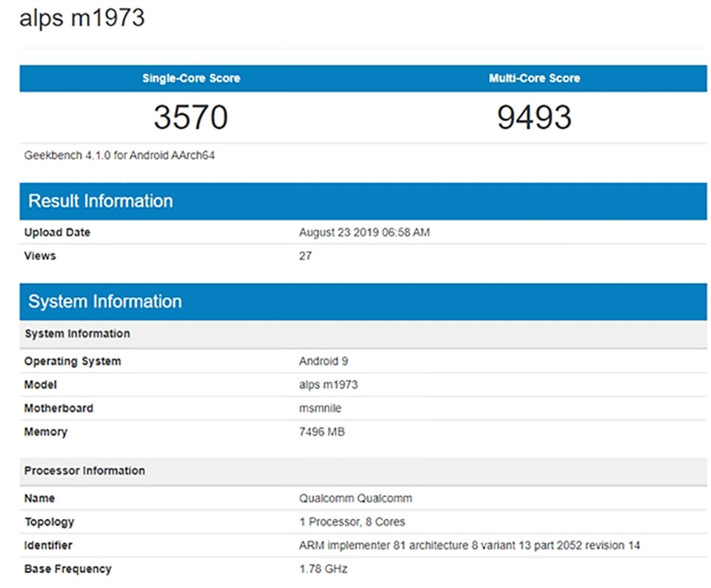The image size is (711, 588).
Task: Open the Result Information section header
Action: click(100, 201)
